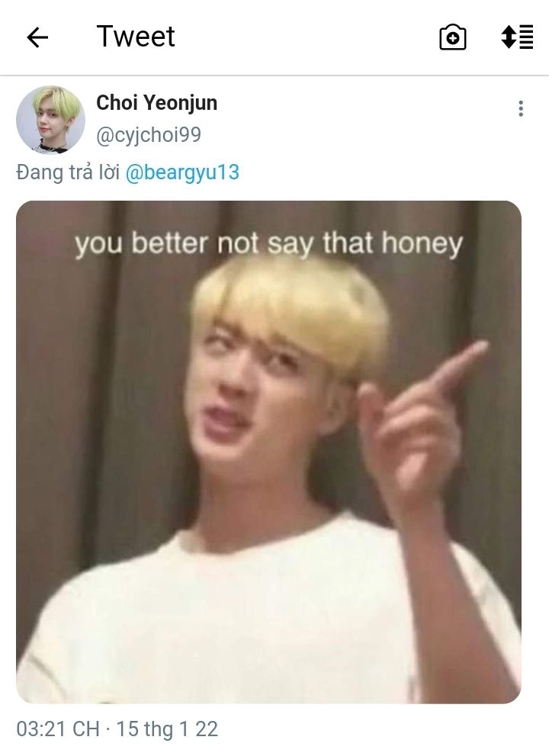
Task: Click the up-down arrows of the sort icon
Action: (508, 37)
